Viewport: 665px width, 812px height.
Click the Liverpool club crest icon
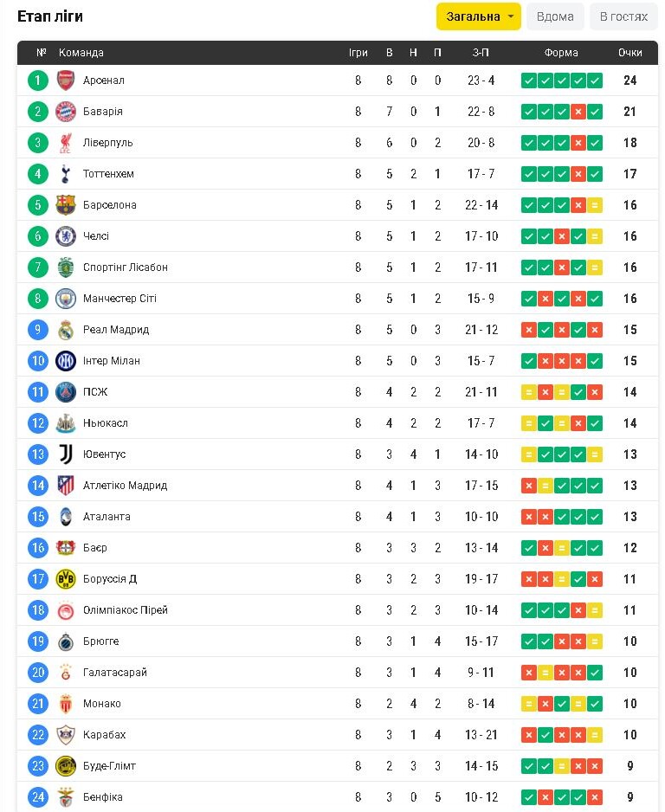click(x=66, y=143)
